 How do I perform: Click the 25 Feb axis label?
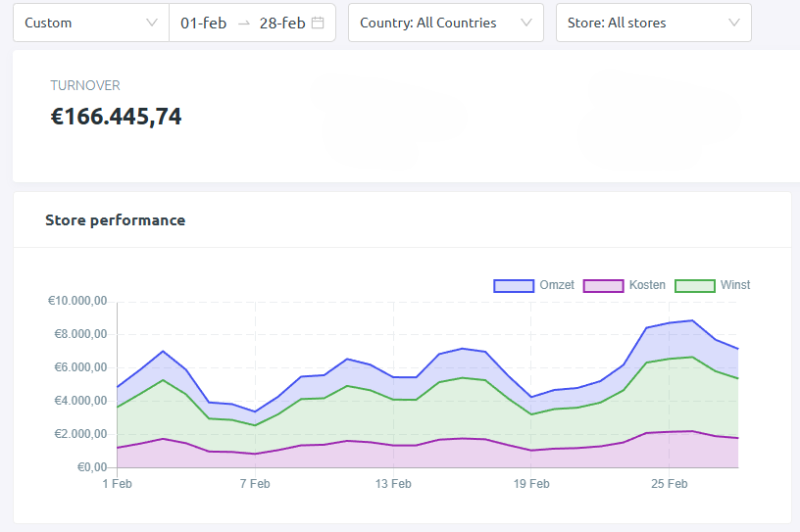click(x=670, y=484)
